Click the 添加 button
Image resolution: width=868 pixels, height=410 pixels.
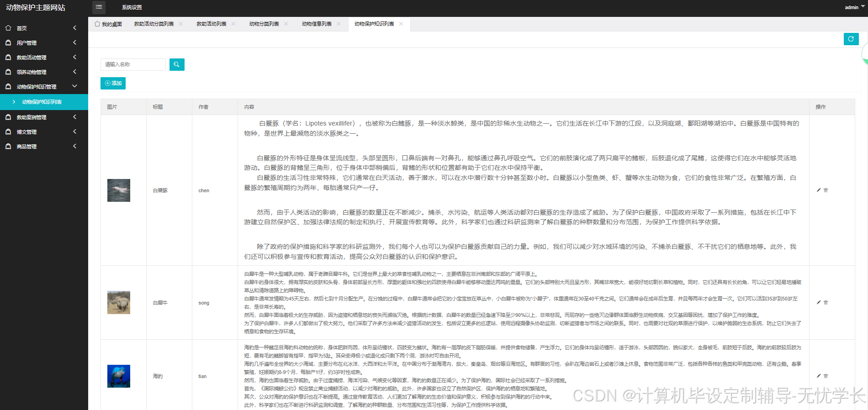pos(113,83)
